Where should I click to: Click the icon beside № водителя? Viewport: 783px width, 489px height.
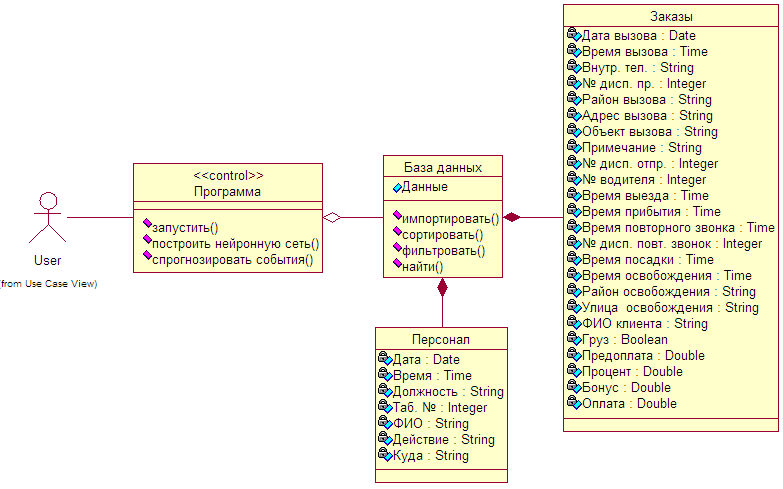click(x=574, y=179)
